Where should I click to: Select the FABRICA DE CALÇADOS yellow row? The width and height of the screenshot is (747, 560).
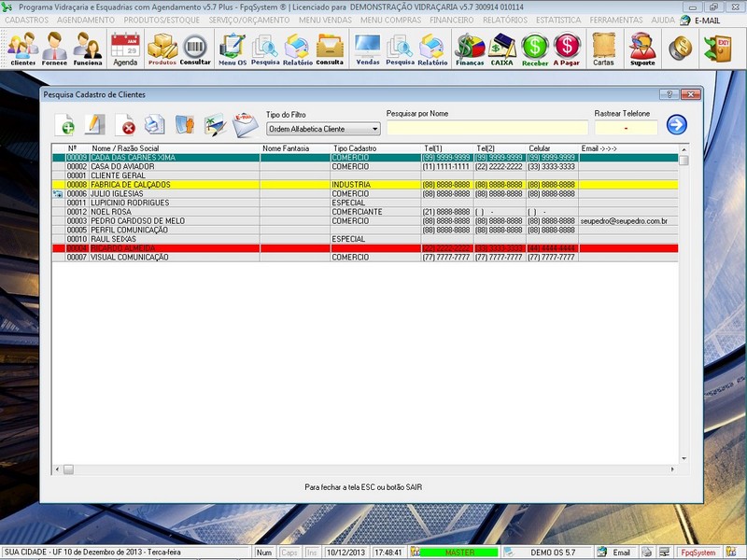pos(187,185)
